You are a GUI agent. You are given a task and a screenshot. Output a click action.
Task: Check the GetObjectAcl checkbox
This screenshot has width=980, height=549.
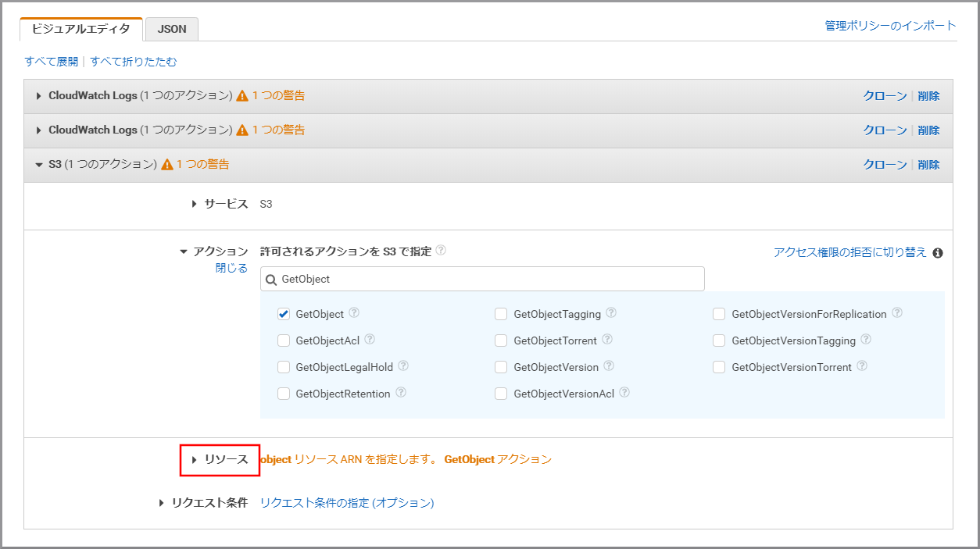click(284, 340)
